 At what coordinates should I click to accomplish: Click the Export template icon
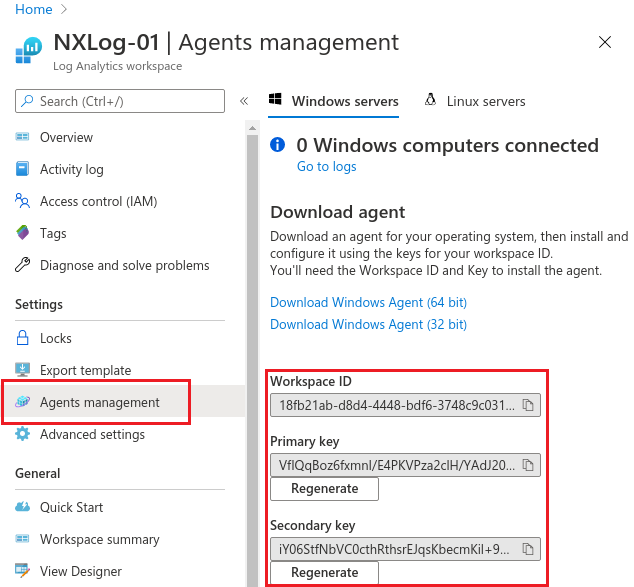point(22,370)
